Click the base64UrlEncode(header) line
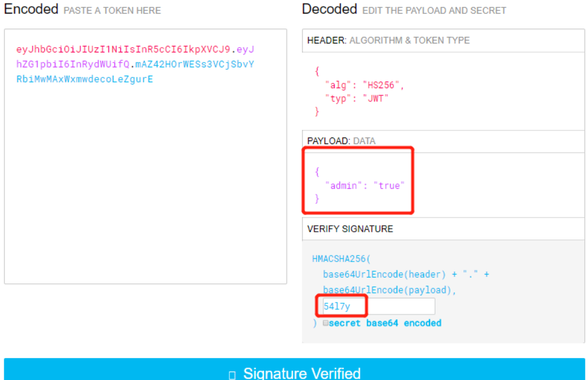This screenshot has height=380, width=588. (406, 275)
